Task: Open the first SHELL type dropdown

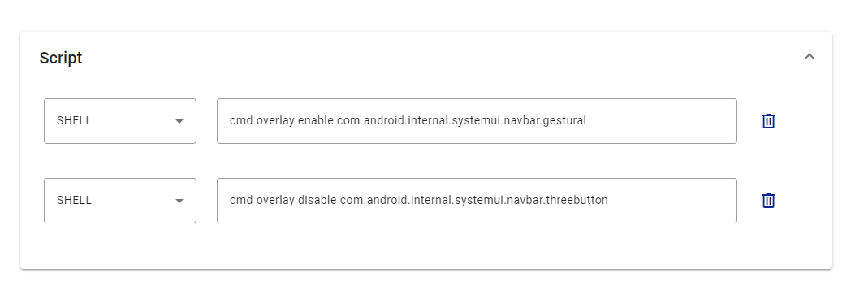Action: 120,121
